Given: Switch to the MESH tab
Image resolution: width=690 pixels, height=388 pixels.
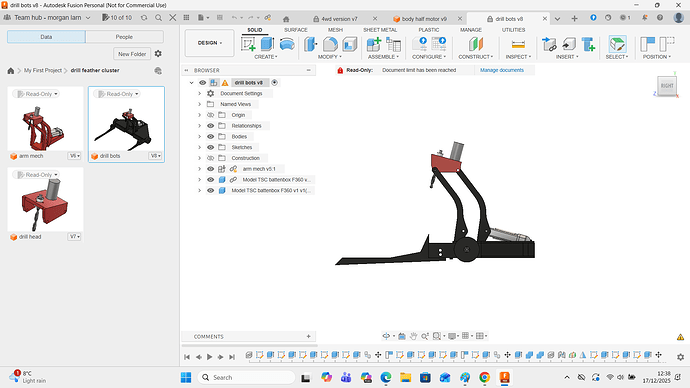Looking at the screenshot, I should point(335,30).
